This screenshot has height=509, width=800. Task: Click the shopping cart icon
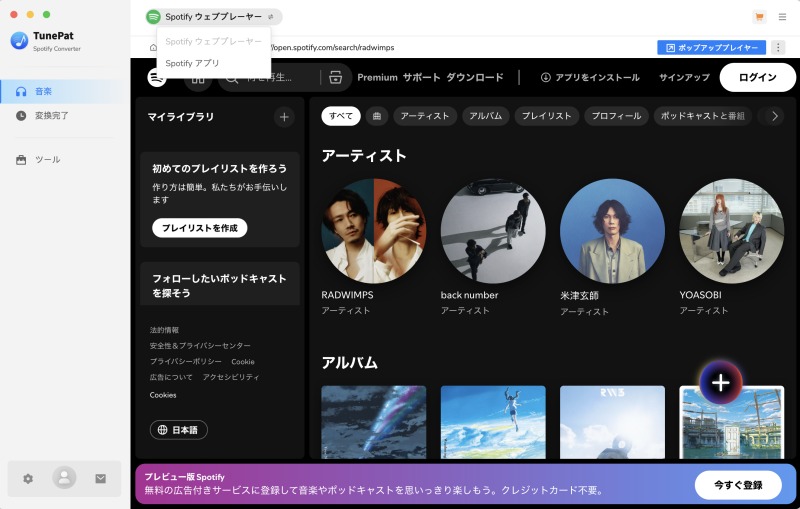coord(759,17)
